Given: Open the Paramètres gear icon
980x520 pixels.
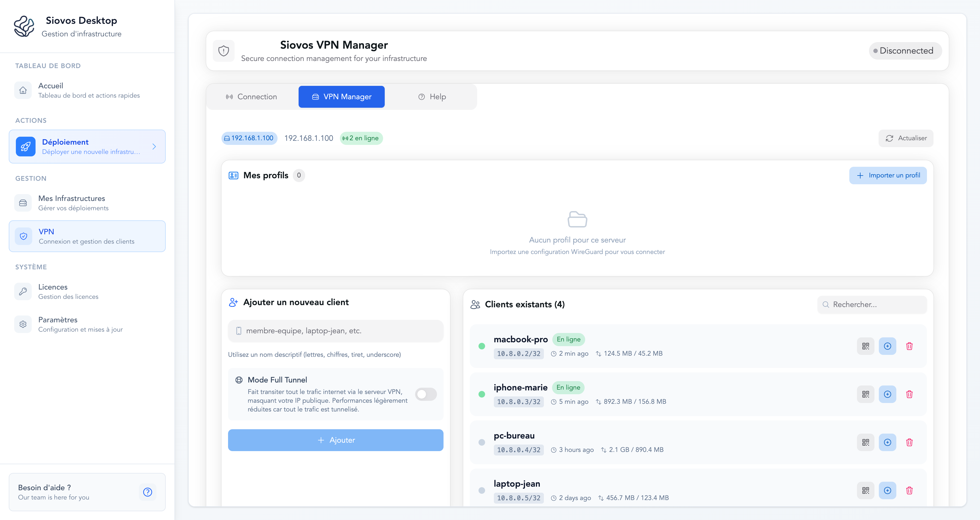Looking at the screenshot, I should point(23,324).
